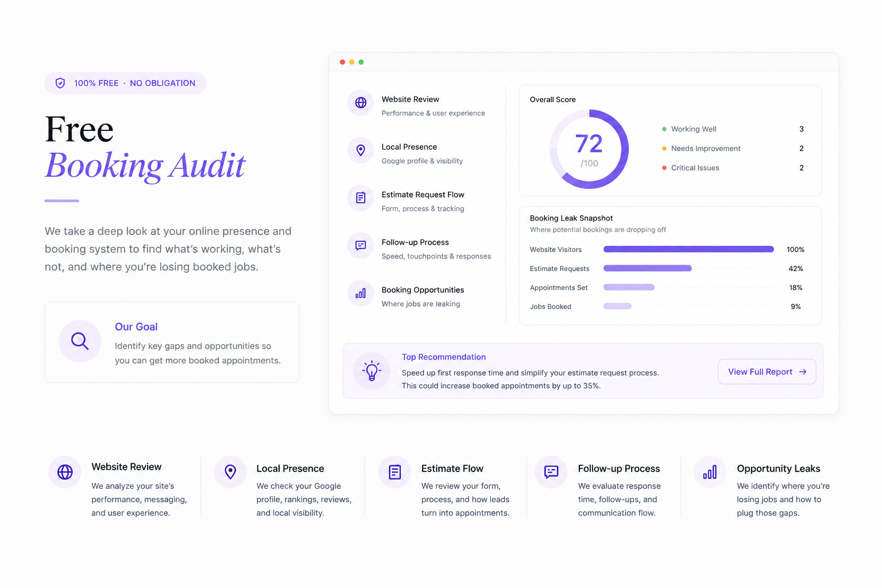Click map pin icon in bottom Local Presence feature
Screen dimensions: 882x588
pyautogui.click(x=230, y=472)
